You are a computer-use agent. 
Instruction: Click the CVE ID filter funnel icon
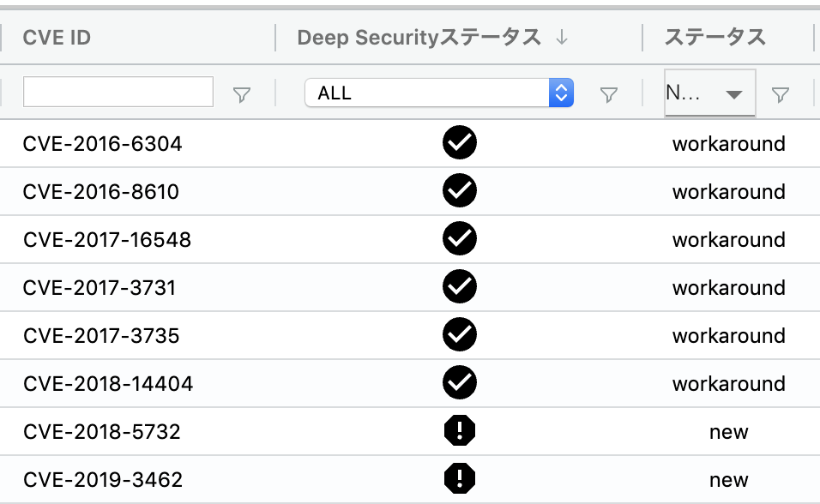click(242, 94)
